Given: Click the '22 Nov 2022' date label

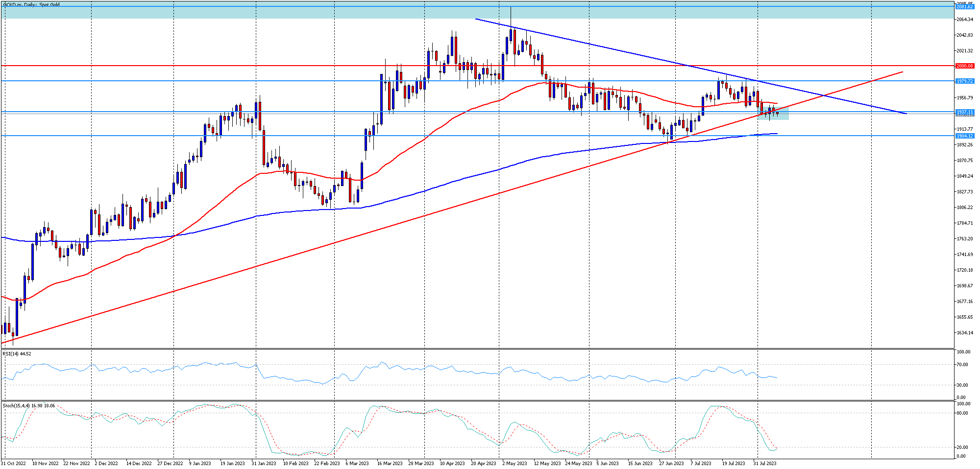Looking at the screenshot, I should tap(77, 463).
